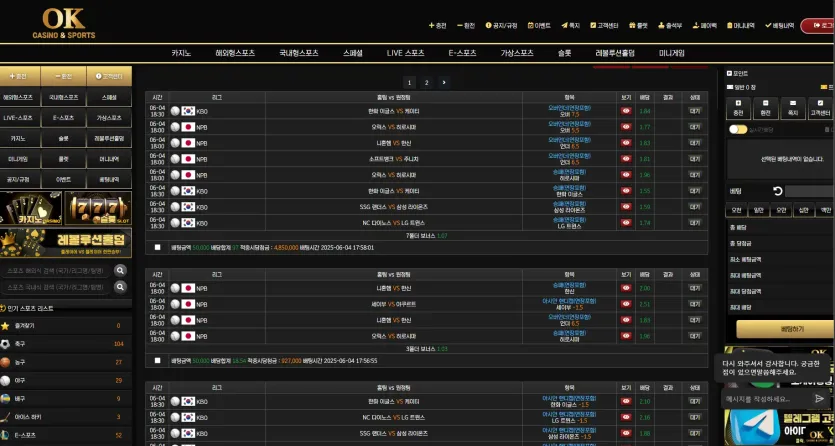835x446 pixels.
Task: Click 충전 icon button in right panel
Action: (738, 108)
